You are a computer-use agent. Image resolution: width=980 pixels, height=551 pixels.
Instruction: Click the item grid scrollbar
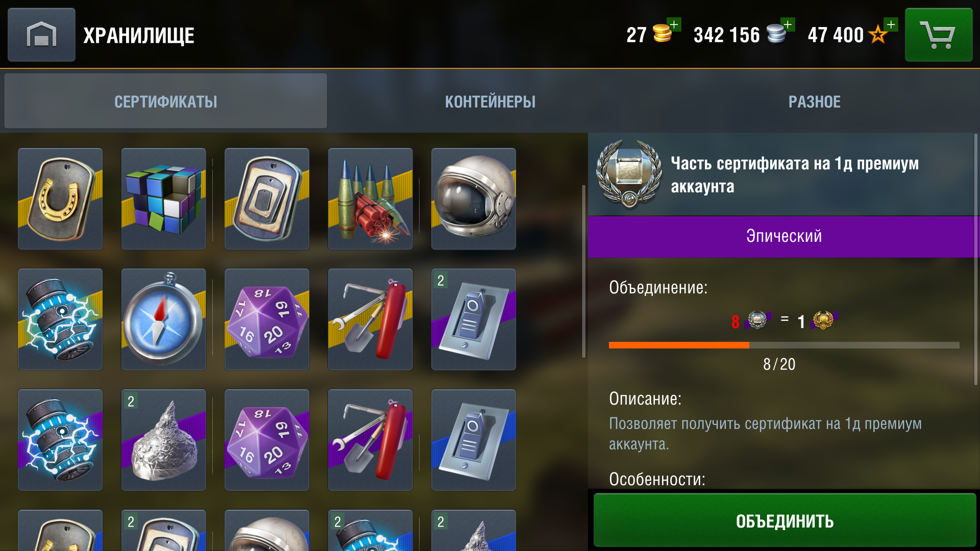click(x=584, y=271)
